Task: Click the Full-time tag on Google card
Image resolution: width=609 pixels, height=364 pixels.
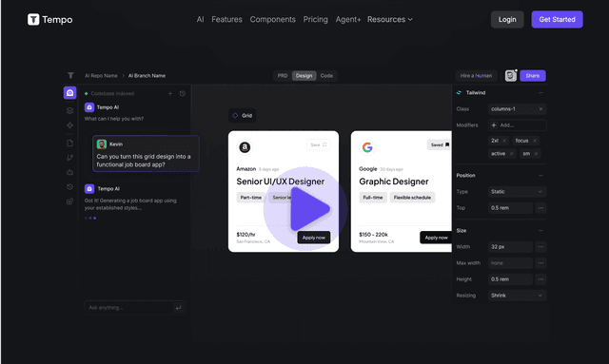Action: [373, 198]
